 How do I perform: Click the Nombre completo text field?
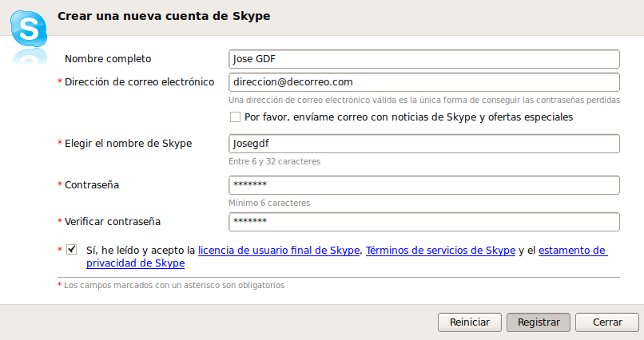pyautogui.click(x=423, y=59)
